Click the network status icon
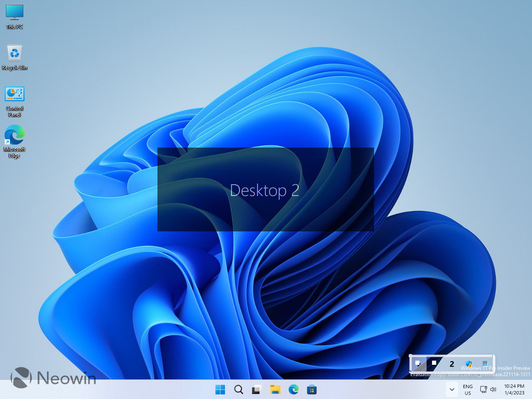The height and width of the screenshot is (399, 532). click(x=483, y=389)
